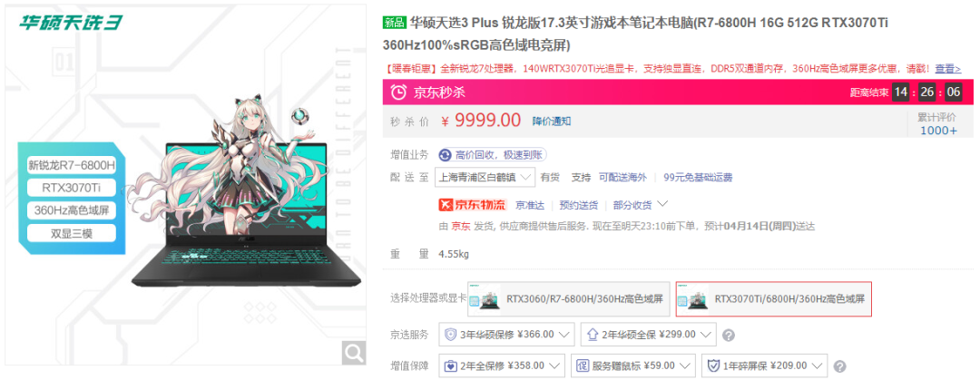The image size is (980, 380).
Task: Click help icon beside 1年碎屏保 option
Action: coord(840,366)
